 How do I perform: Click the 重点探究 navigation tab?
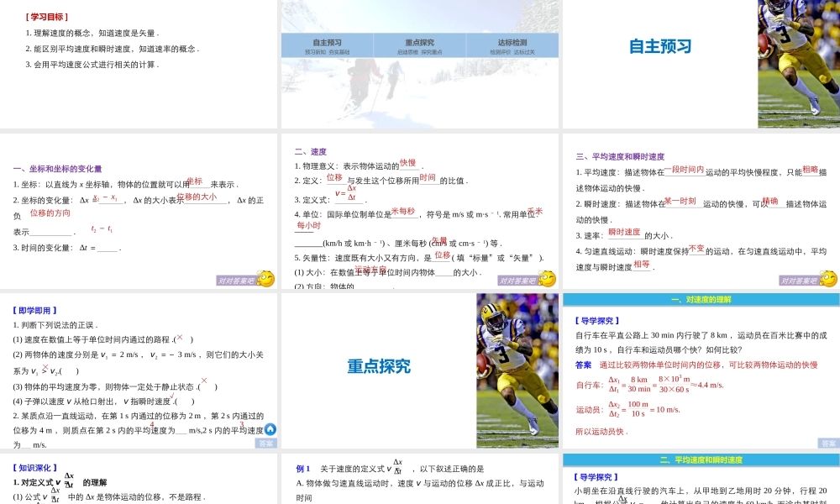419,45
